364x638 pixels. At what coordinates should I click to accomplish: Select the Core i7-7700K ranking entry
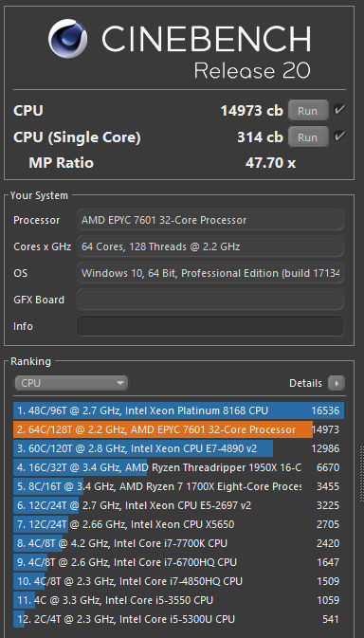178,543
